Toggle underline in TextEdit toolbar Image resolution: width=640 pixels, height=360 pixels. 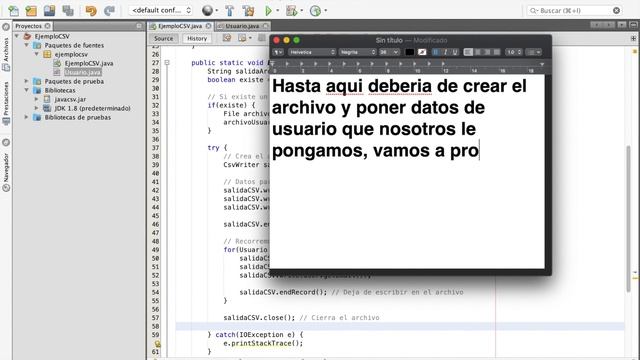click(455, 52)
